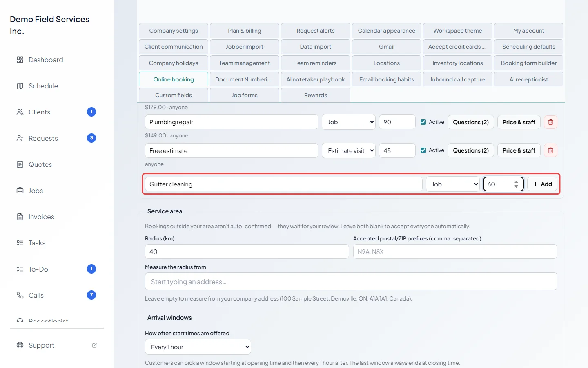The width and height of the screenshot is (588, 368).
Task: Click the Add button for Gutter cleaning
Action: [542, 184]
